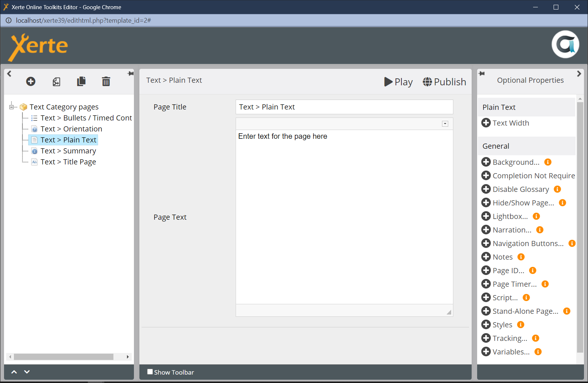Viewport: 588px width, 383px height.
Task: Enable the Show Toolbar checkbox
Action: [x=150, y=372]
